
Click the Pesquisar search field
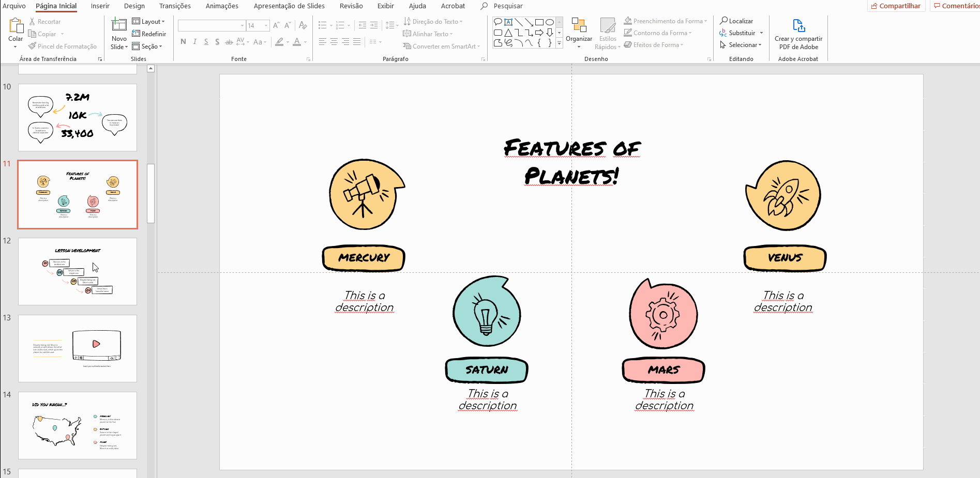(x=508, y=6)
